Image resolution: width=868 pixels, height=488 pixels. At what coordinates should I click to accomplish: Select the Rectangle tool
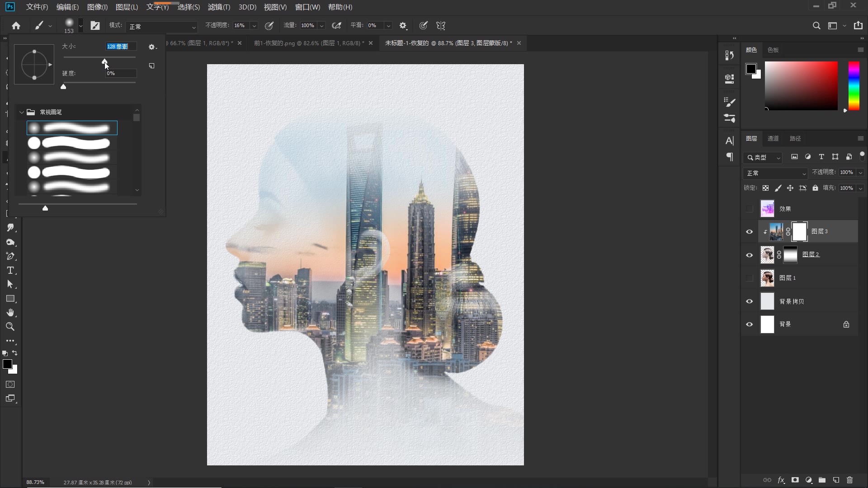10,298
